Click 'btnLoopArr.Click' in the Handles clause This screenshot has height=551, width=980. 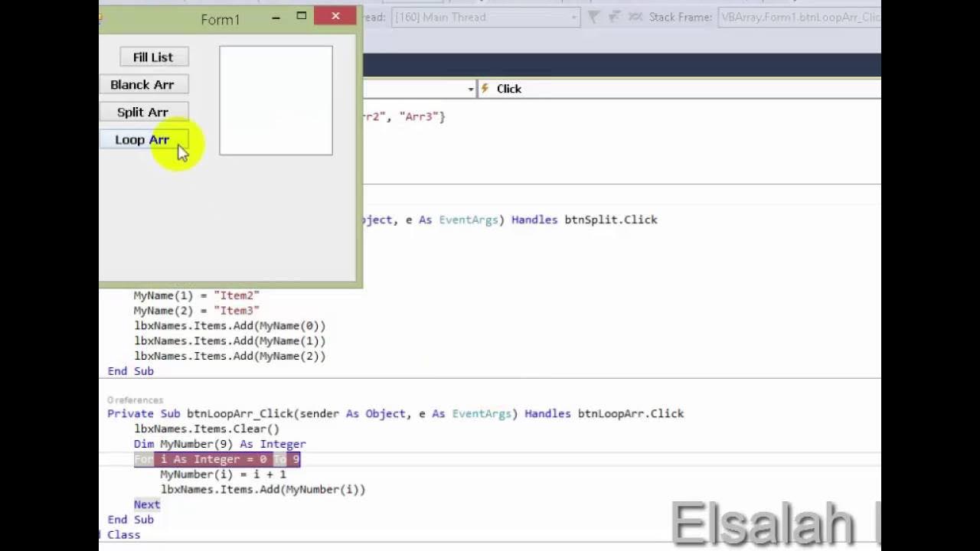pyautogui.click(x=631, y=413)
